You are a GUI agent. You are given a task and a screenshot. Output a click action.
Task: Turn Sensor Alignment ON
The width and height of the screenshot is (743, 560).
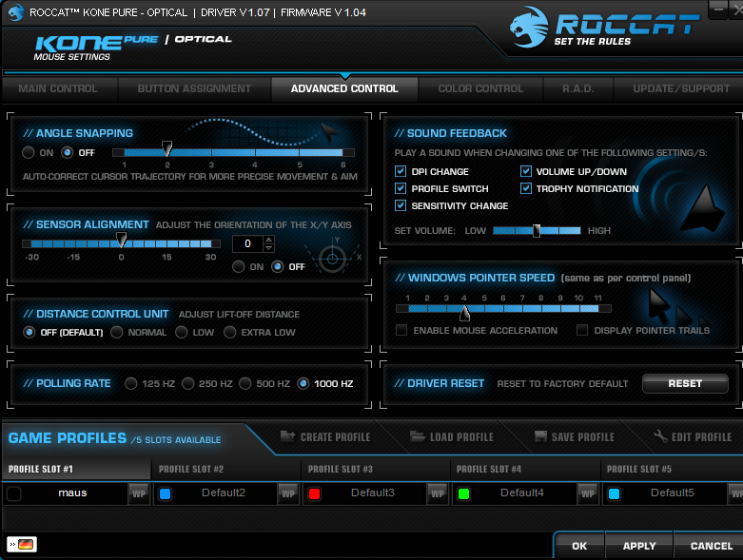(239, 266)
